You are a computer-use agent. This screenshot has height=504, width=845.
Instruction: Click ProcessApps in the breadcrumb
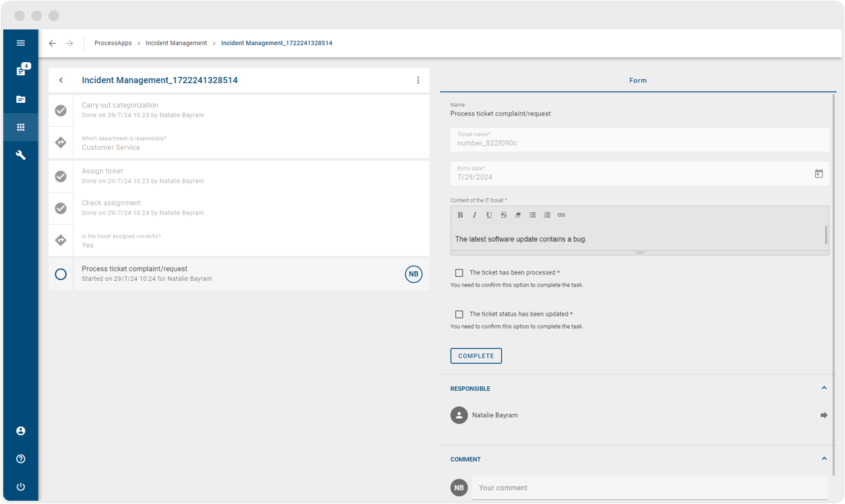(113, 43)
